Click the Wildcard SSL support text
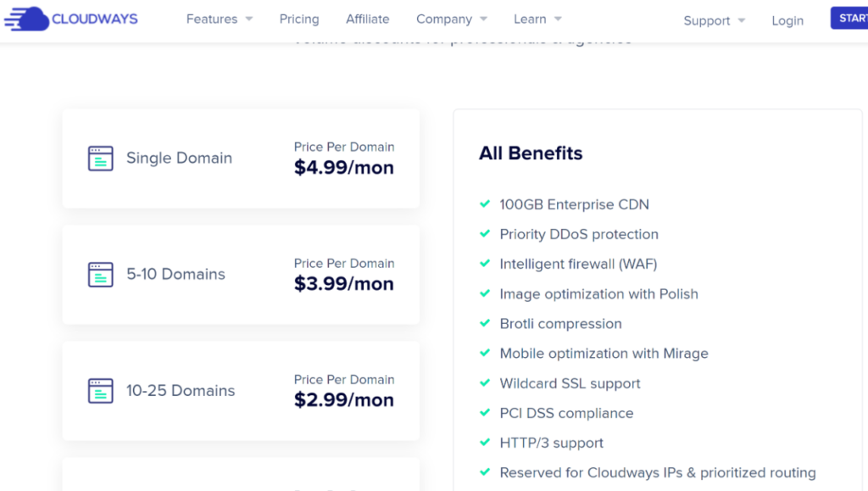868x491 pixels. (x=570, y=383)
